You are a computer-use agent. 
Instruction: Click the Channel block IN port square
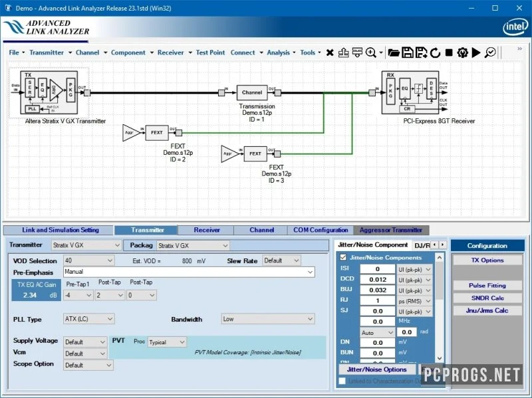pyautogui.click(x=221, y=92)
